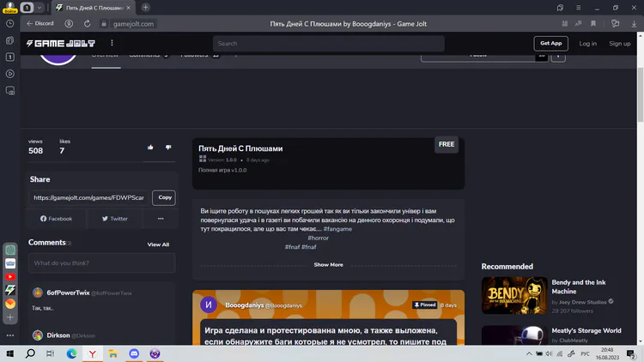Open Booogdaniys profile name link
Image resolution: width=644 pixels, height=362 pixels.
point(245,305)
